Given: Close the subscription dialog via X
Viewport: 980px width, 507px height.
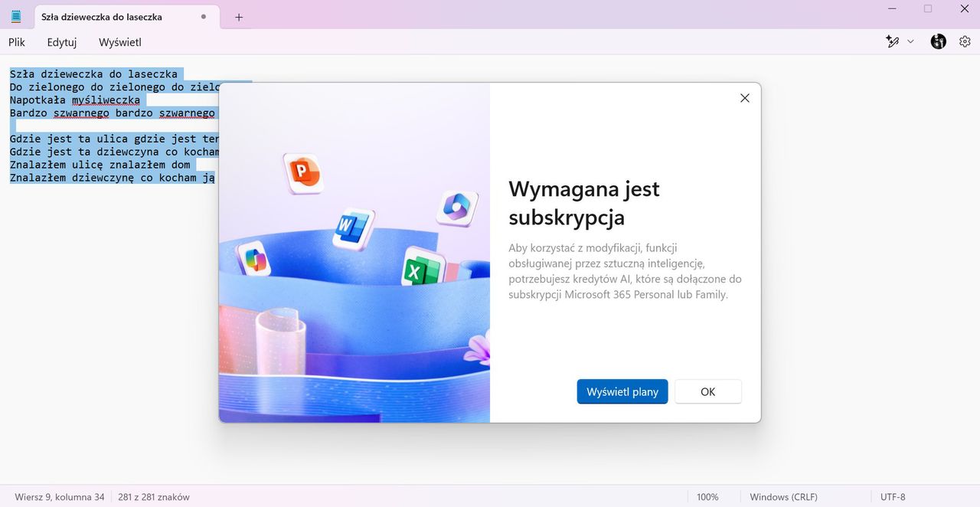Looking at the screenshot, I should tap(744, 98).
